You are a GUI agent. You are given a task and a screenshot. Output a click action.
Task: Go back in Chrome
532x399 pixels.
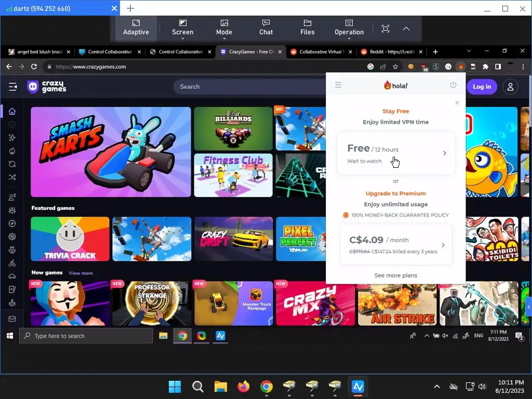(x=9, y=67)
